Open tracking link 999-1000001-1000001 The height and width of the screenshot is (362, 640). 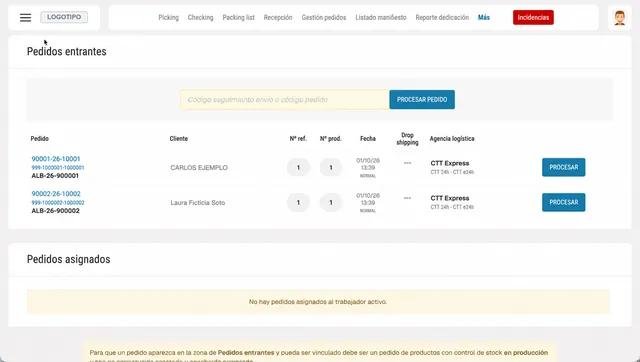coord(58,168)
